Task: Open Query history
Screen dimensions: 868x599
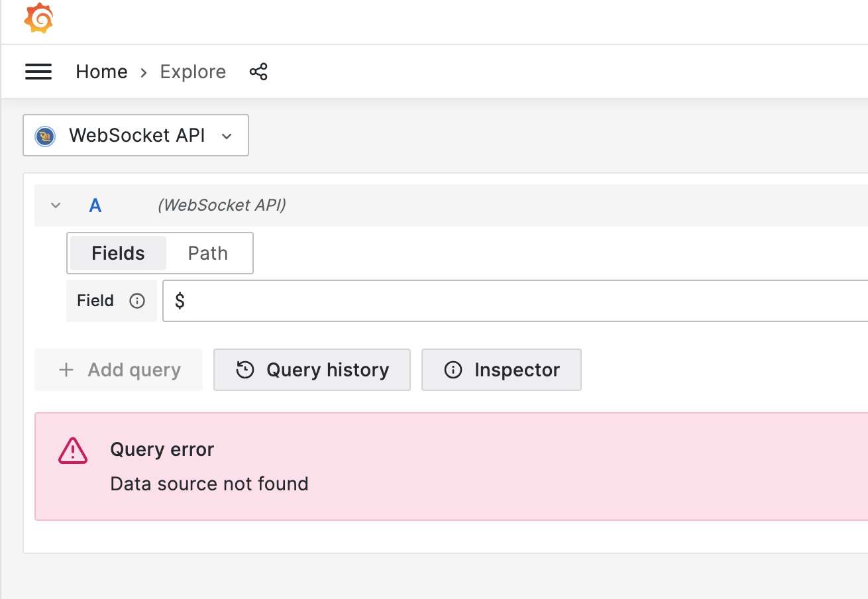Action: coord(311,370)
